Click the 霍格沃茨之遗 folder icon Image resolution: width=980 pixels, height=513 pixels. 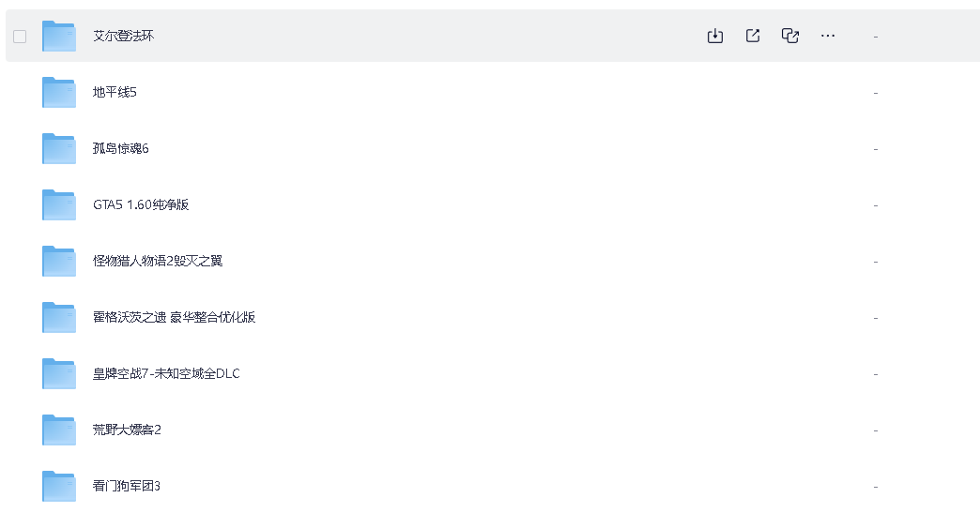(x=59, y=317)
